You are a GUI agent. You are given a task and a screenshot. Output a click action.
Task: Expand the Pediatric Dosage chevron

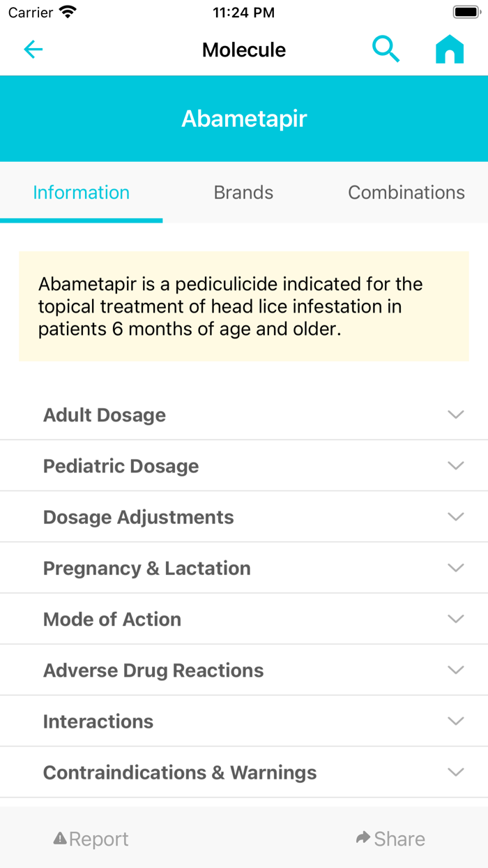(x=456, y=465)
